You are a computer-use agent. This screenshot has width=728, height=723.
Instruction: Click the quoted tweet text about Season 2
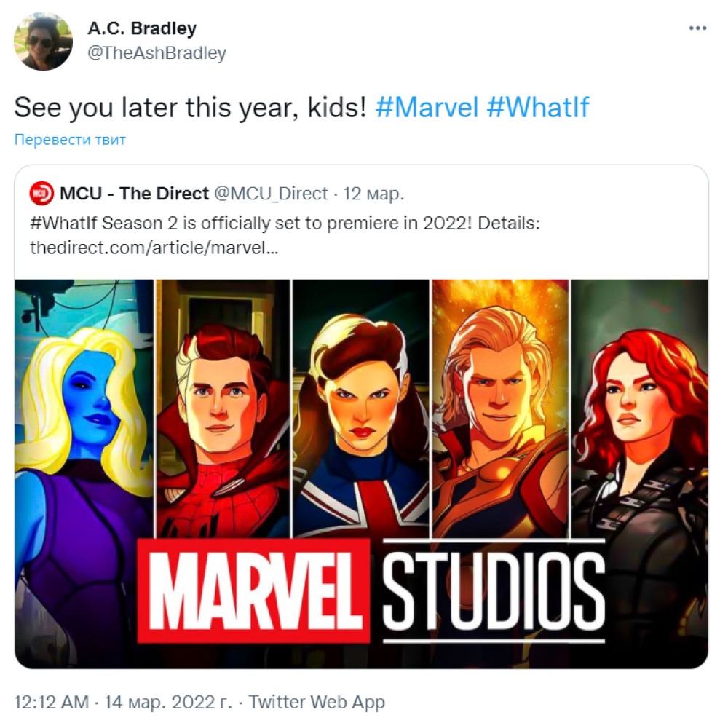pos(285,224)
